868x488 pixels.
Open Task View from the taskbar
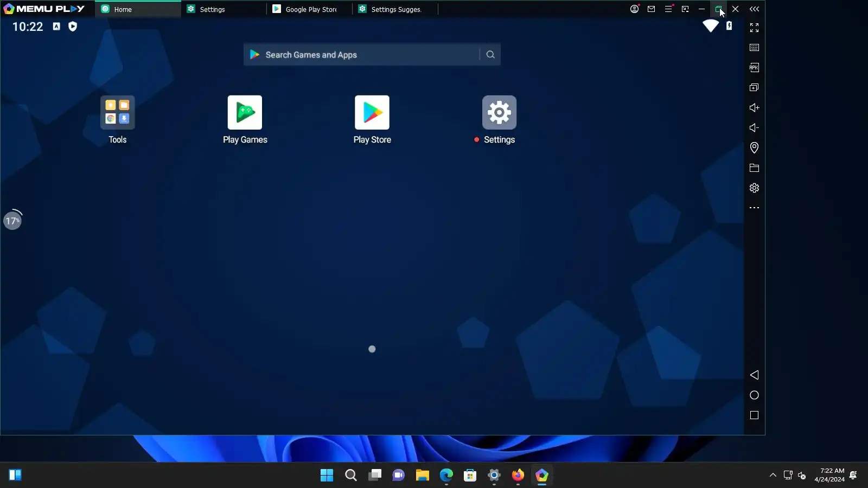click(375, 476)
